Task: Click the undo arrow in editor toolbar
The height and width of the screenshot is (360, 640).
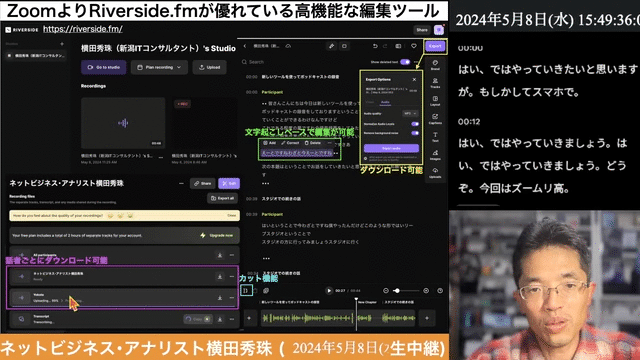Action: pyautogui.click(x=375, y=46)
